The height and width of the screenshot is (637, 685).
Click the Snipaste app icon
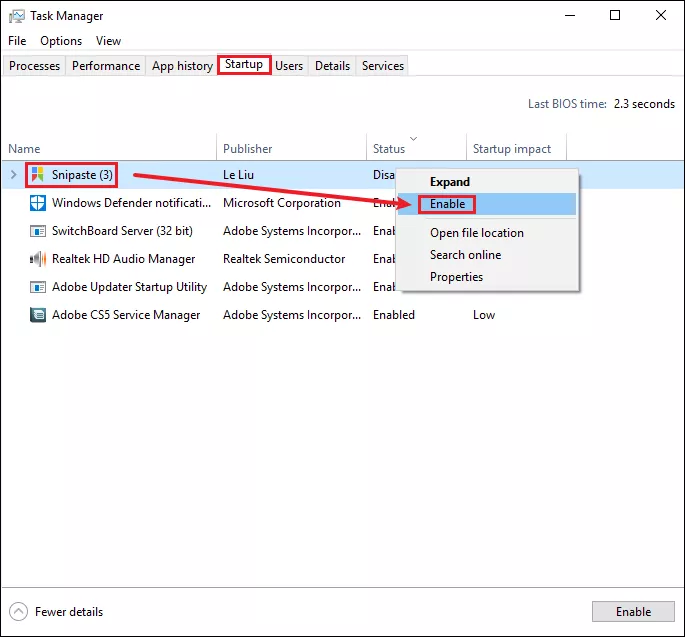pyautogui.click(x=38, y=175)
